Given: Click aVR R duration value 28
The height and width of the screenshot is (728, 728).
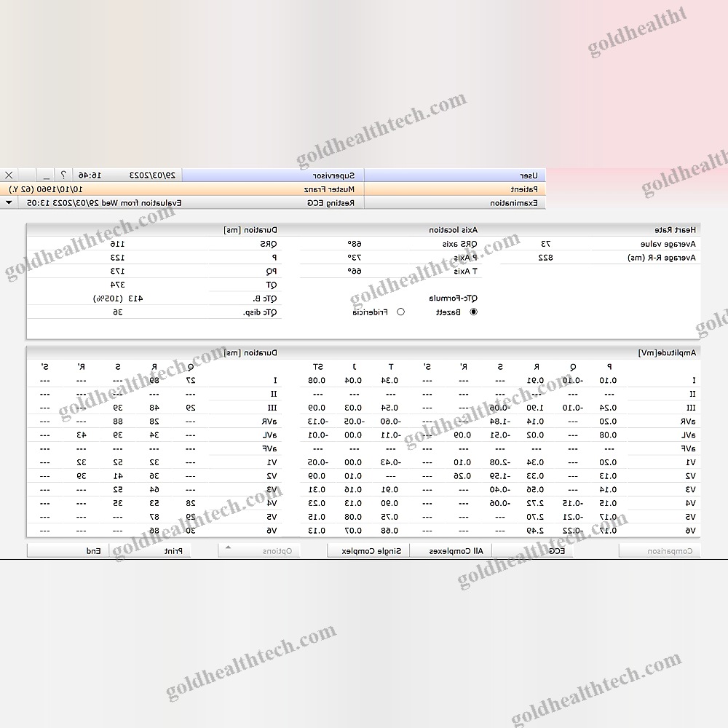Looking at the screenshot, I should (154, 421).
